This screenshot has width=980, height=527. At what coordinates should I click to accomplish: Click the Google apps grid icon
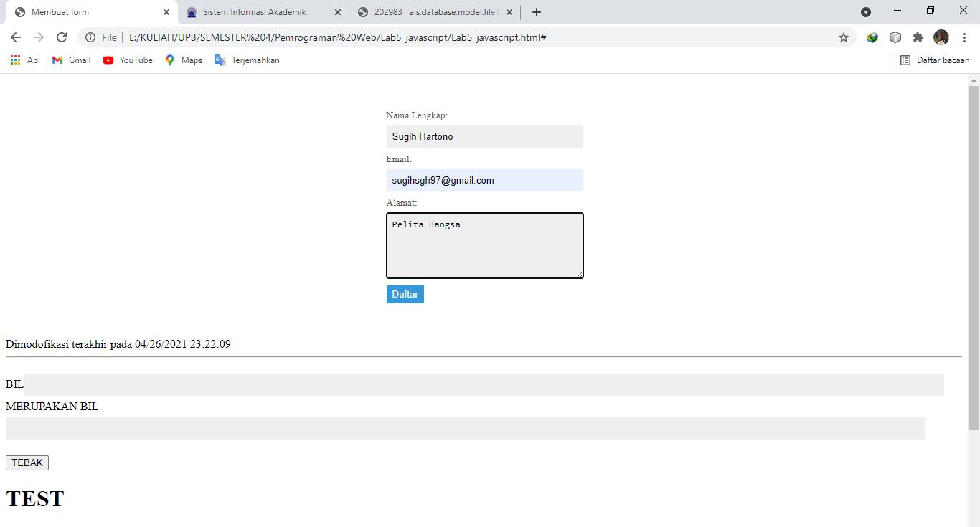point(14,60)
